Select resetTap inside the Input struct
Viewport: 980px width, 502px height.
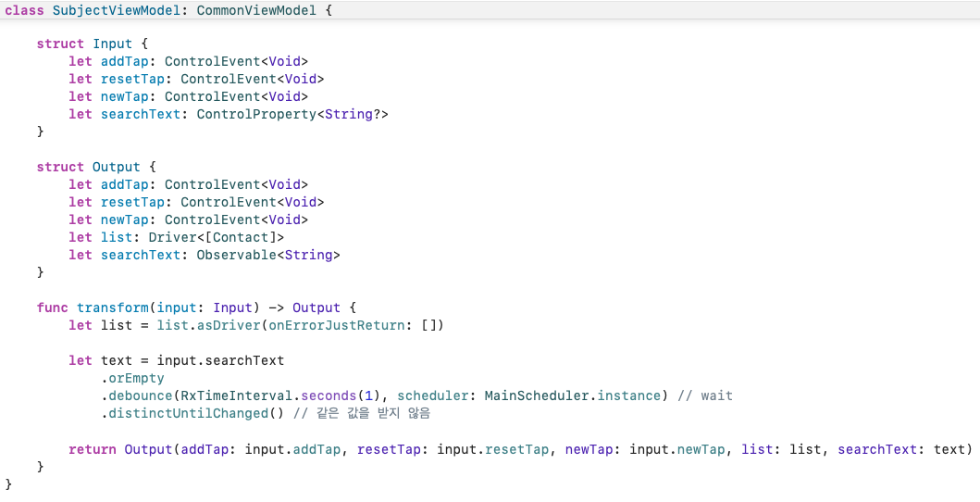132,79
